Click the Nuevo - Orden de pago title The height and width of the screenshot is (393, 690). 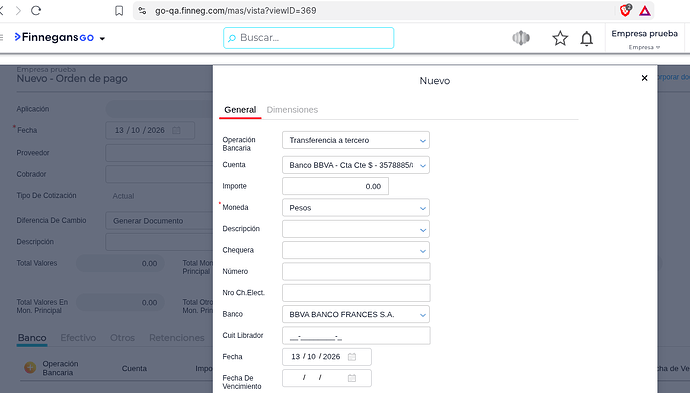(72, 79)
